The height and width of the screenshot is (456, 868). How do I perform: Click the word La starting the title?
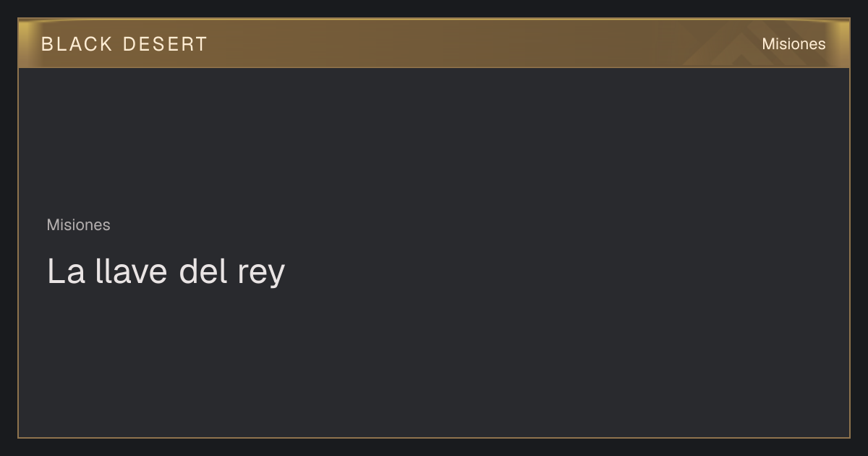tap(67, 271)
